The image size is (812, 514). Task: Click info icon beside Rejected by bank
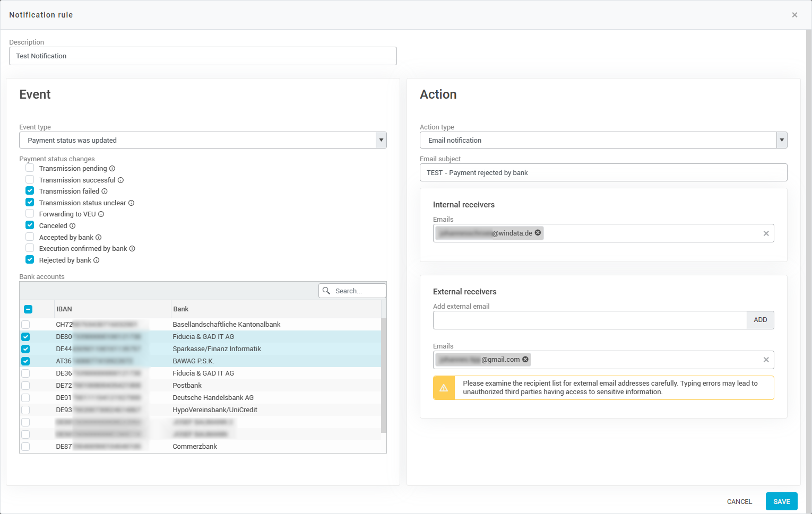pyautogui.click(x=96, y=260)
